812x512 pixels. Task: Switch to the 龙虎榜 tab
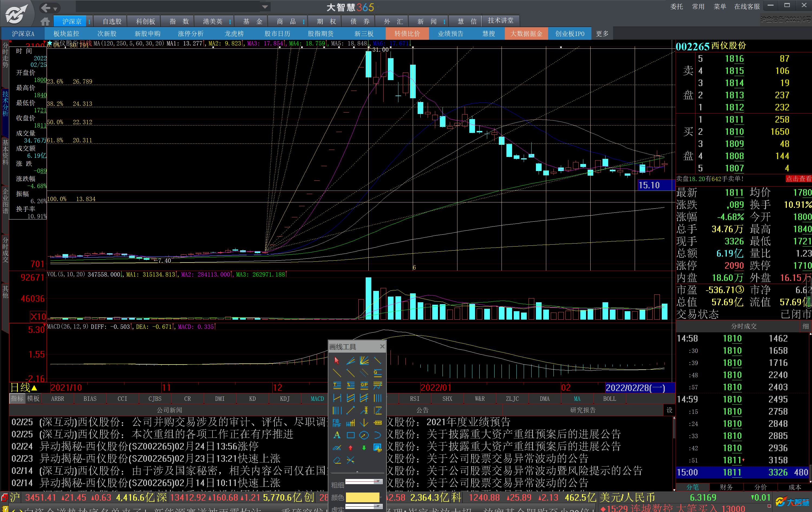(234, 34)
